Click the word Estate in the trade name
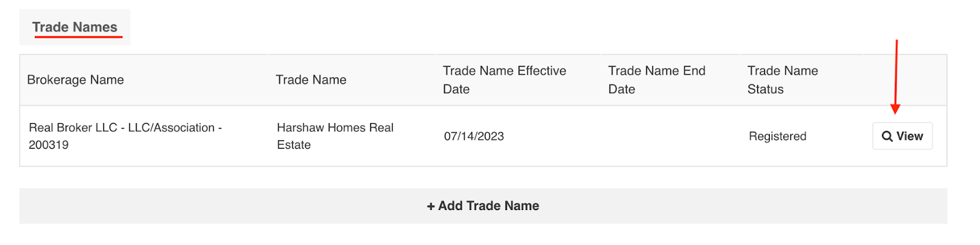 (x=294, y=145)
